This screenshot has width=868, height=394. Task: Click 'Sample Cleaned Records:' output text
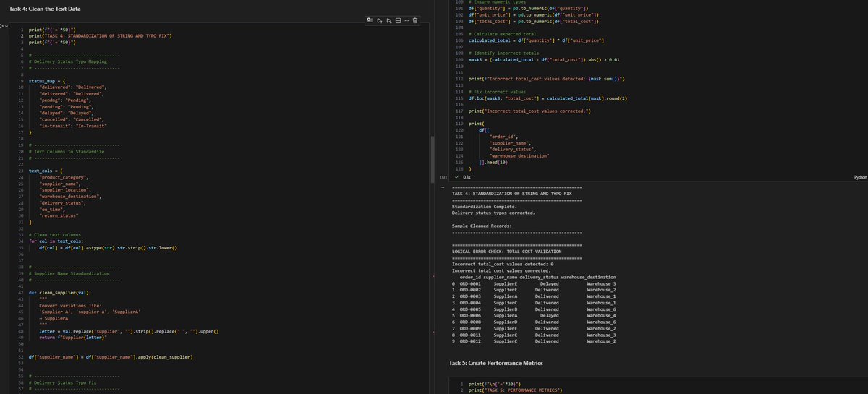pyautogui.click(x=482, y=226)
